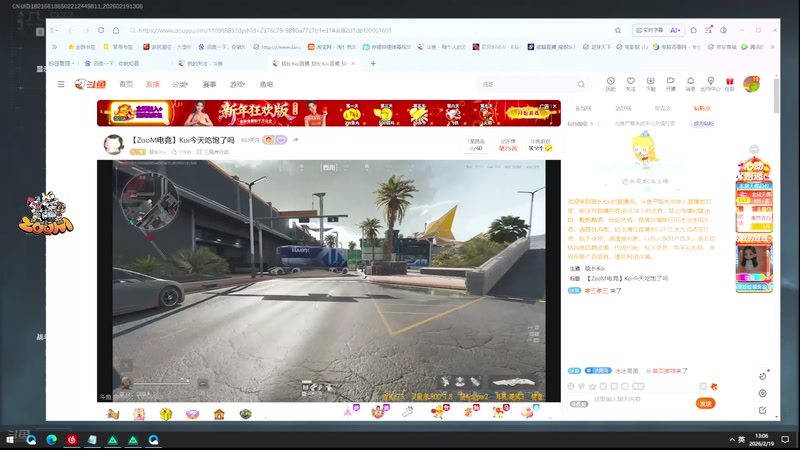Click the 成为钻粉 button
The height and width of the screenshot is (450, 800).
point(703,123)
